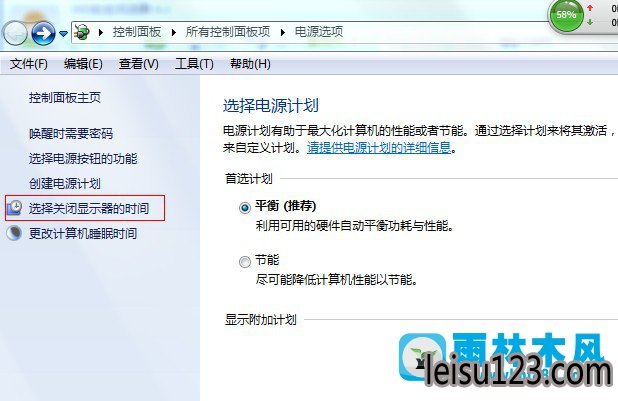Click the display clock icon beside 选择关闭显示器的时间
The height and width of the screenshot is (401, 618).
15,208
